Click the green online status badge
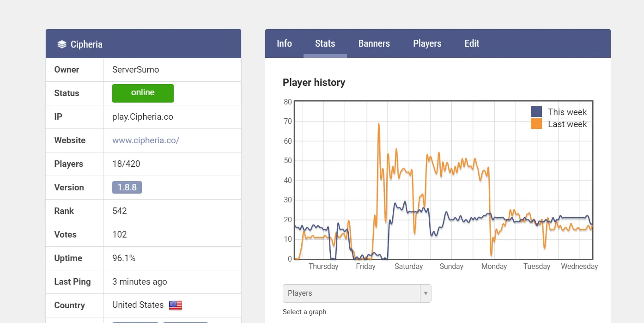This screenshot has height=323, width=644. pyautogui.click(x=143, y=93)
